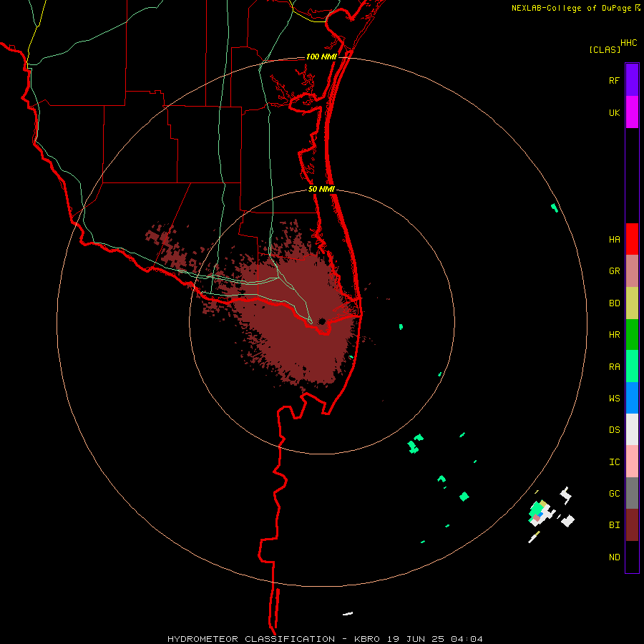
Task: Click the HA red legend swatch
Action: 632,239
